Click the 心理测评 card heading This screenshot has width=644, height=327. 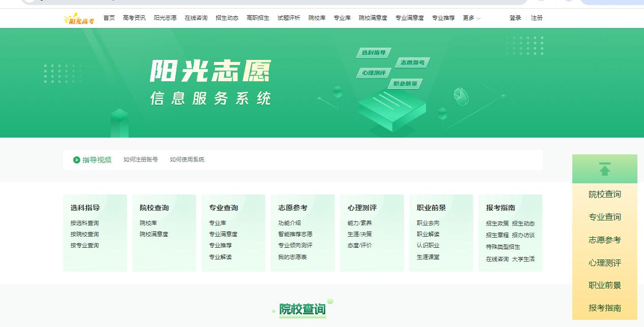[x=362, y=208]
